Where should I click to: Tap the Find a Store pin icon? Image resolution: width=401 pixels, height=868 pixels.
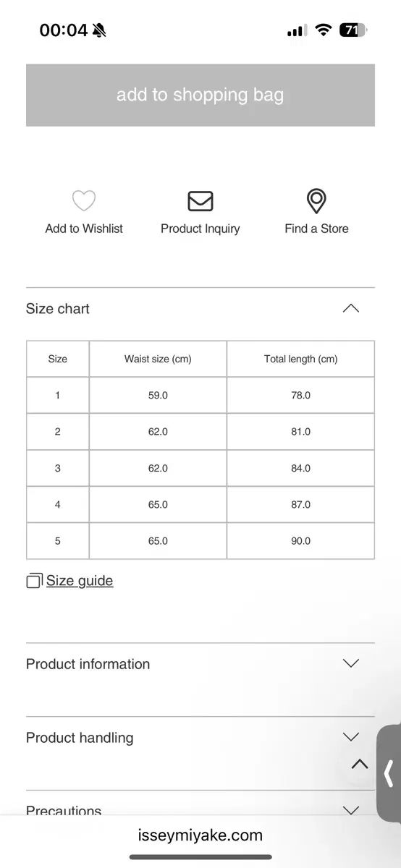pyautogui.click(x=316, y=201)
